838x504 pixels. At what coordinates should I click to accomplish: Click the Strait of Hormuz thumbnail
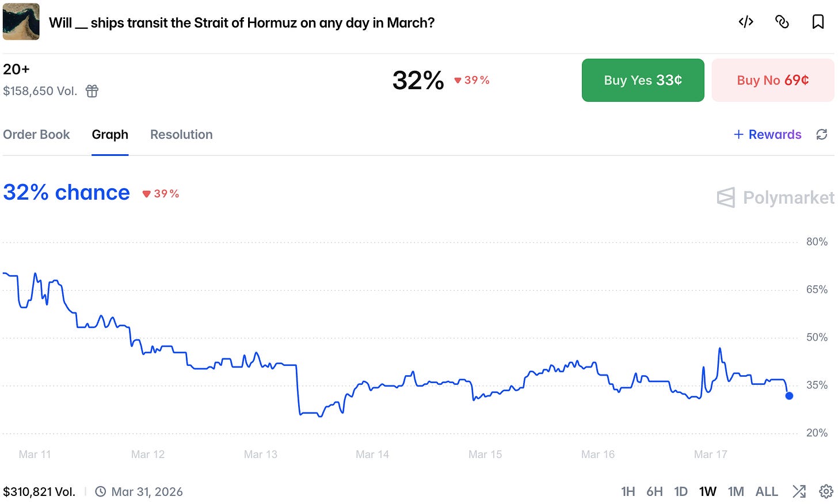21,22
